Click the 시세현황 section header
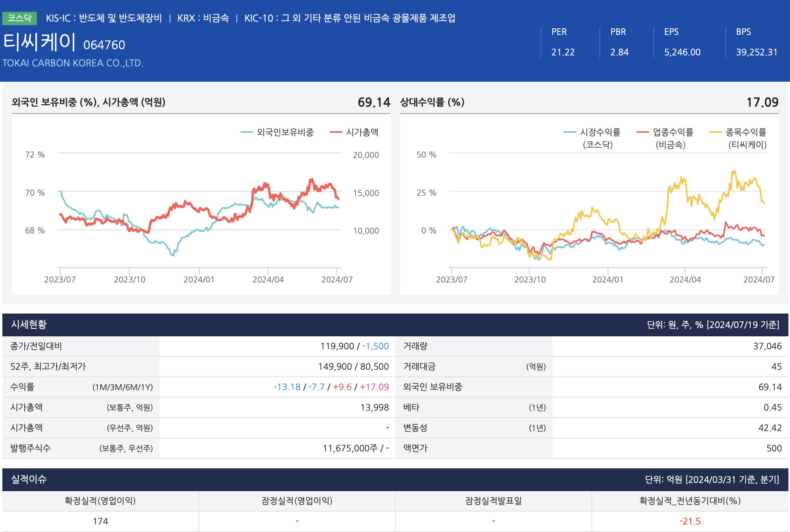 [x=29, y=325]
